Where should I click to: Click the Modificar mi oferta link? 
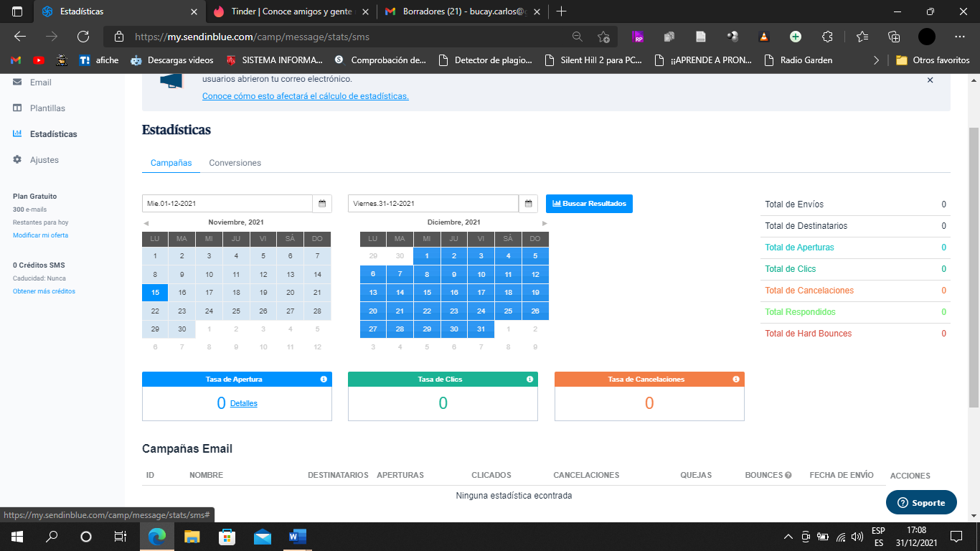[40, 235]
